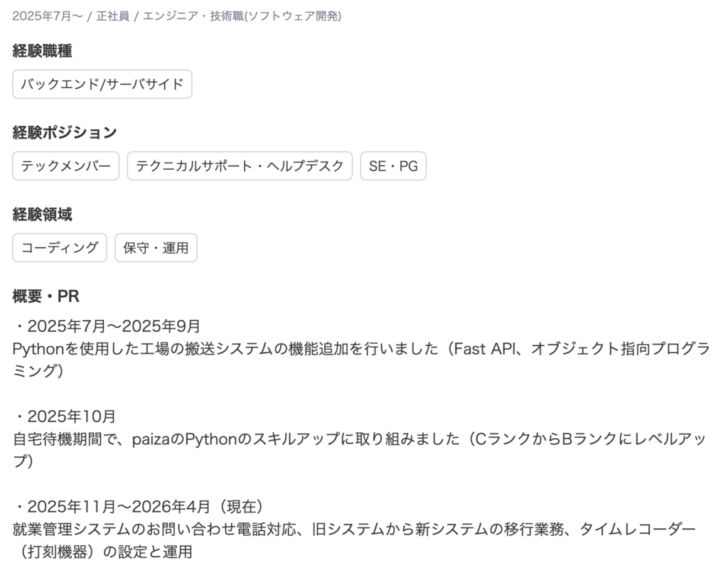Click the 概要・PR section heading
This screenshot has width=728, height=580.
click(46, 296)
